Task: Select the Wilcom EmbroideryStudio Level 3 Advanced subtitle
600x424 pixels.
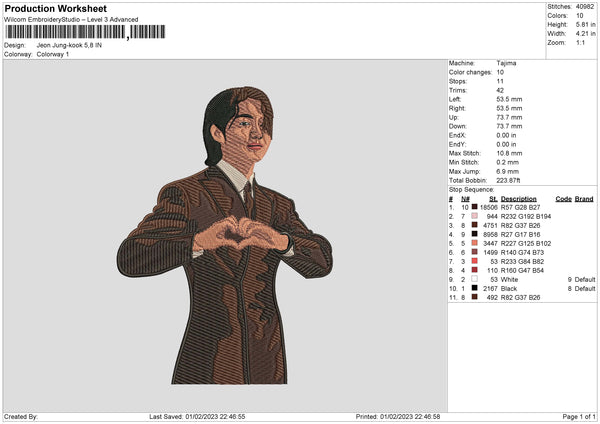Action: pyautogui.click(x=71, y=20)
